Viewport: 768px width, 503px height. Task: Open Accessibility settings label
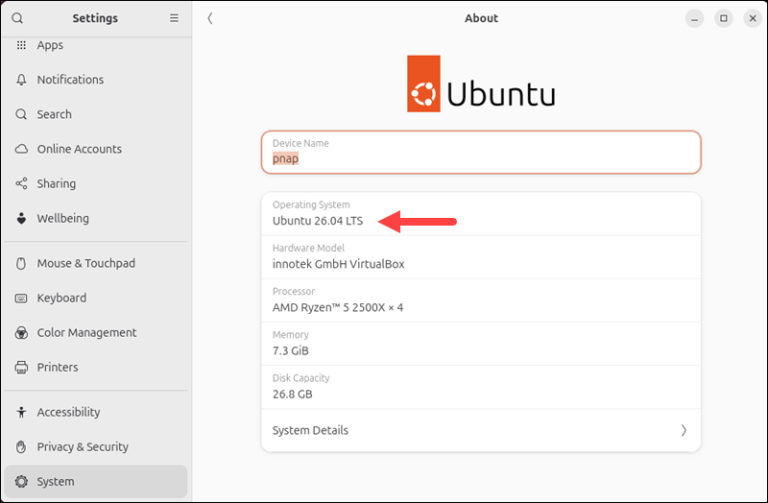(x=69, y=412)
